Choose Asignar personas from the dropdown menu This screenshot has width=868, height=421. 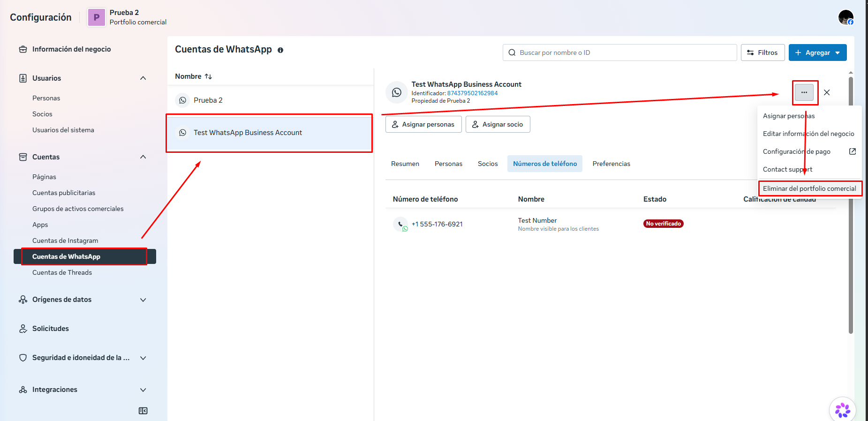pyautogui.click(x=809, y=116)
